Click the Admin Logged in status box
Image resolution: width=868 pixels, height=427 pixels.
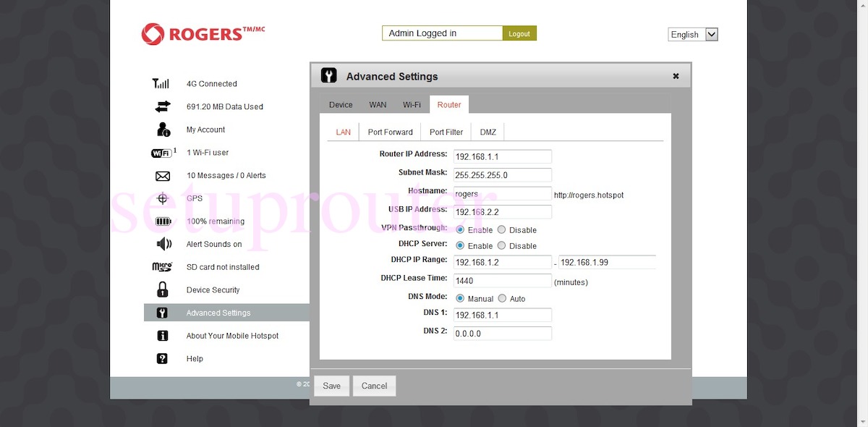442,33
